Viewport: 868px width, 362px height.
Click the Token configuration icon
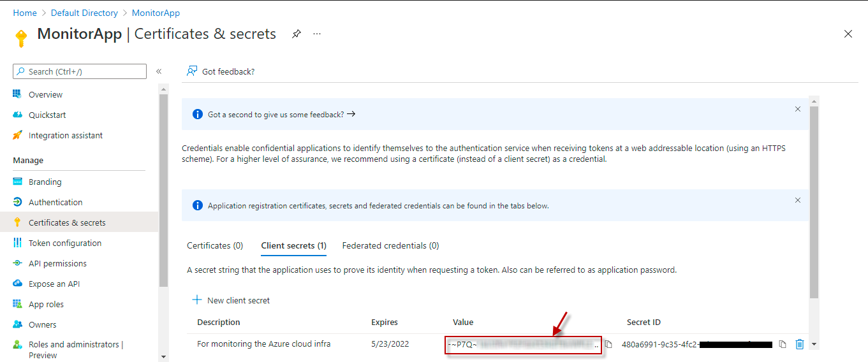[x=17, y=243]
